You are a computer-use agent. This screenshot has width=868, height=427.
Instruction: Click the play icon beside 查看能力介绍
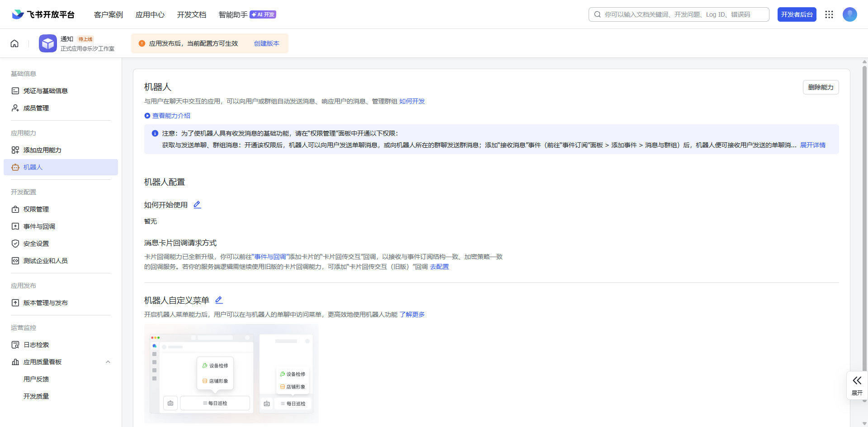[147, 116]
